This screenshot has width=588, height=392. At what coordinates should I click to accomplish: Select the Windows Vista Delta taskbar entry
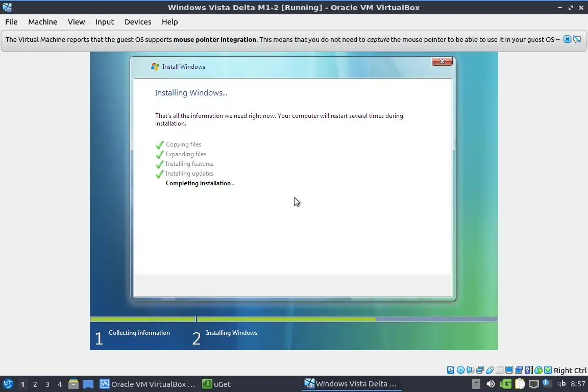click(351, 383)
